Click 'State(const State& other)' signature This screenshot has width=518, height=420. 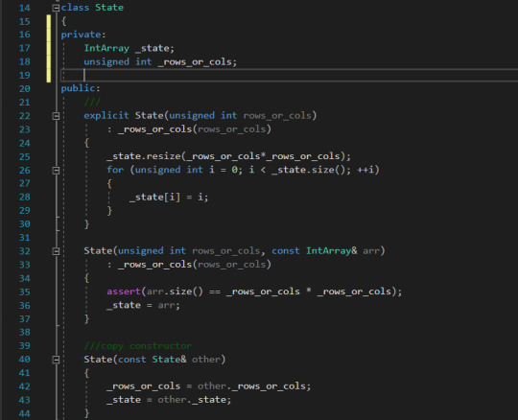pyautogui.click(x=154, y=360)
